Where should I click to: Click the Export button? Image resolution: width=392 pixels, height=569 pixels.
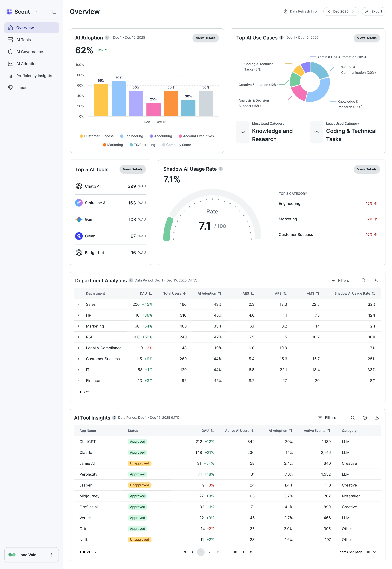pos(373,12)
